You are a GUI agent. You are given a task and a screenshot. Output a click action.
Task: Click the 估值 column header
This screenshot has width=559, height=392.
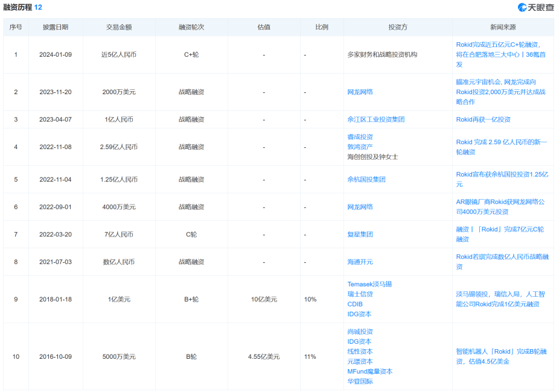click(264, 27)
